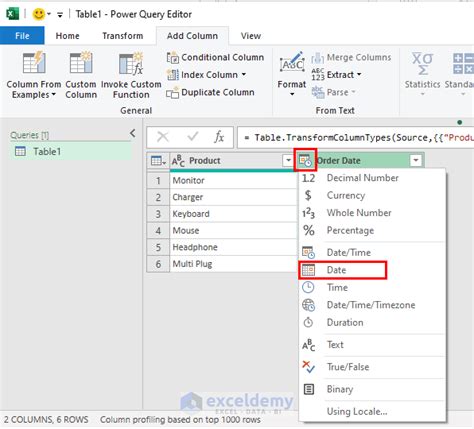Click the Invoke Custom Function icon

coord(131,63)
